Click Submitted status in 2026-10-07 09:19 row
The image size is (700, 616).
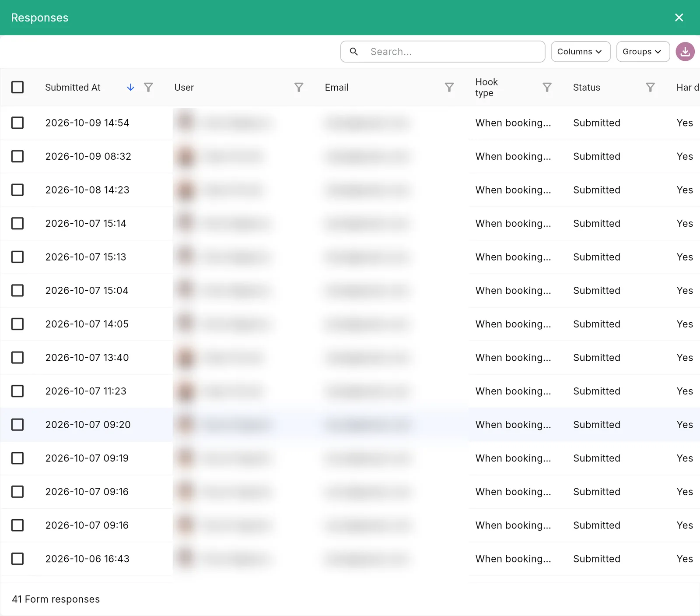[x=597, y=458]
